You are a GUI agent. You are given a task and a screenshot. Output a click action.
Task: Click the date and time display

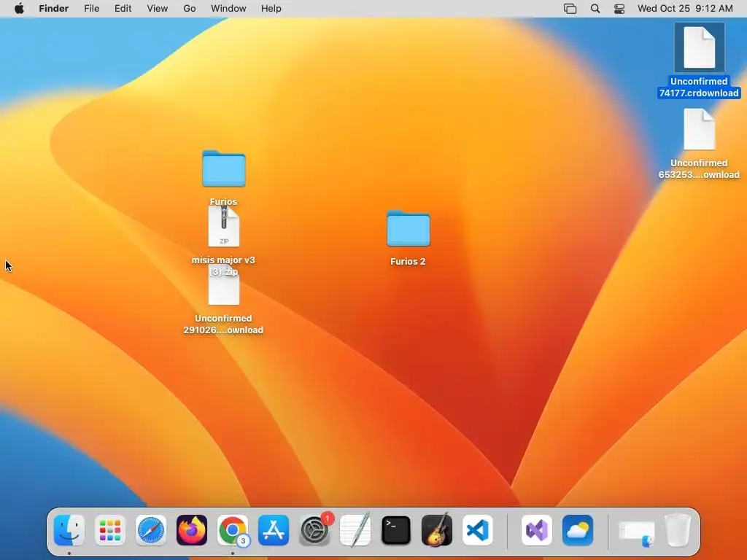685,9
